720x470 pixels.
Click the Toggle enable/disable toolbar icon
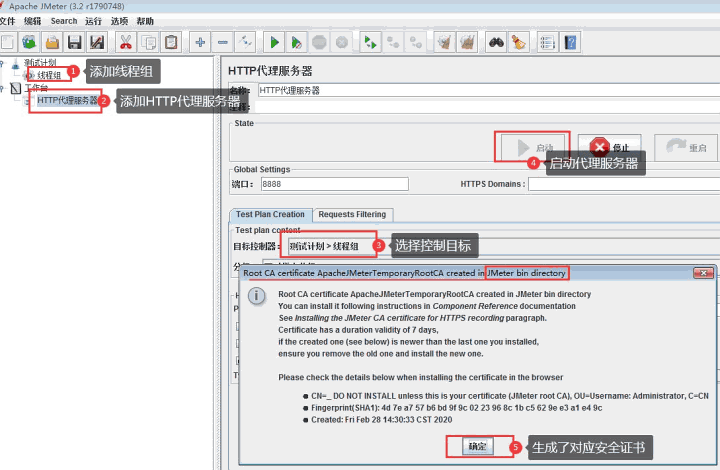coord(245,43)
